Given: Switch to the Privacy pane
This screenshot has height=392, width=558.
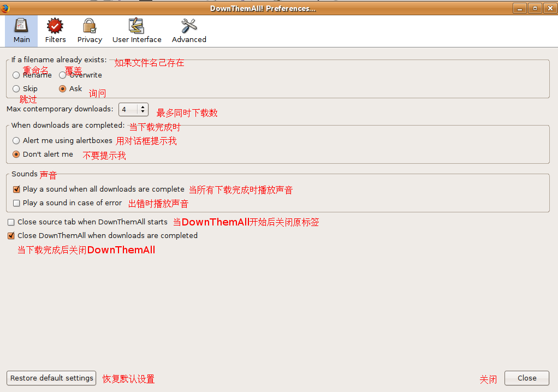Looking at the screenshot, I should 90,31.
